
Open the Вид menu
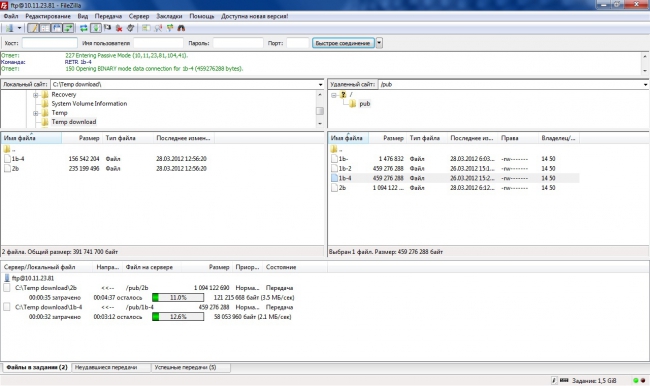pyautogui.click(x=82, y=16)
